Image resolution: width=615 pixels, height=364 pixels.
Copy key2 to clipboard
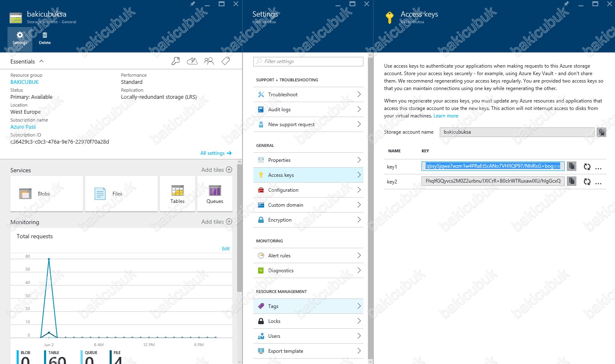[x=572, y=181]
